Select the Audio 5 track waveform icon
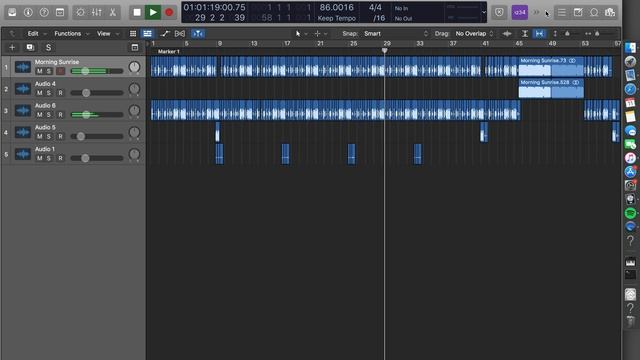The width and height of the screenshot is (640, 360). 22,132
